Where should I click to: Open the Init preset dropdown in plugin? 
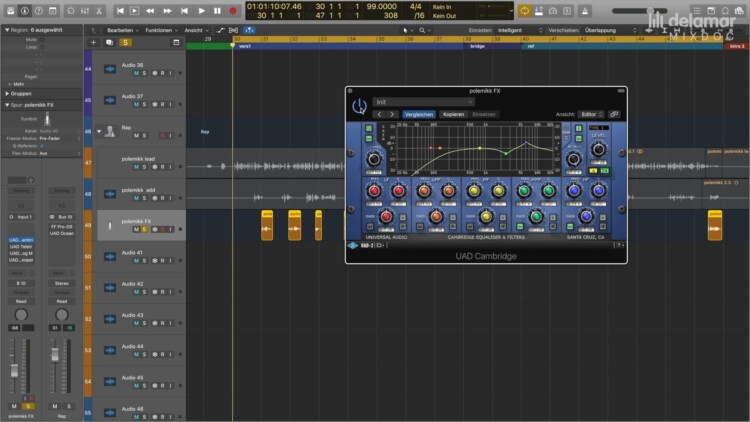423,102
